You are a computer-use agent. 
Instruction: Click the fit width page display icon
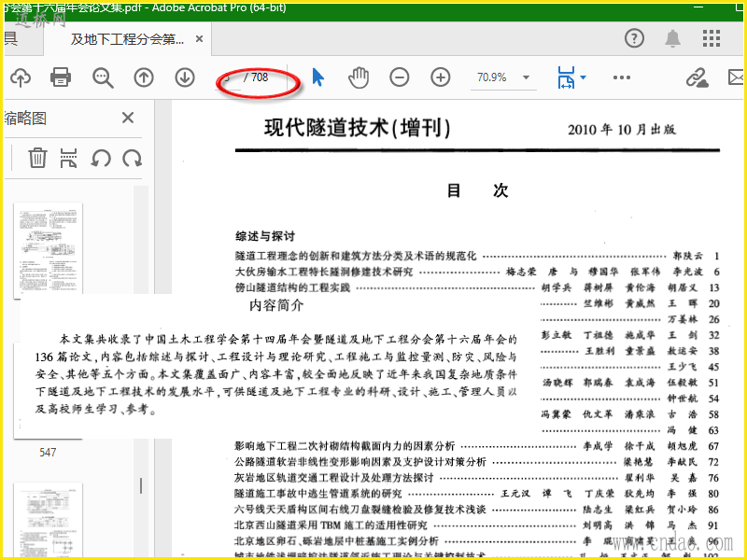566,77
